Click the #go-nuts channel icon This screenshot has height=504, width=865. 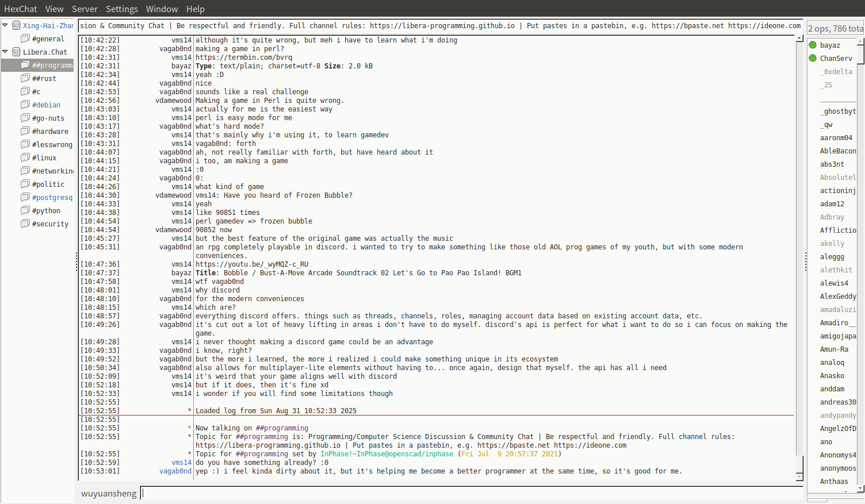coord(25,118)
